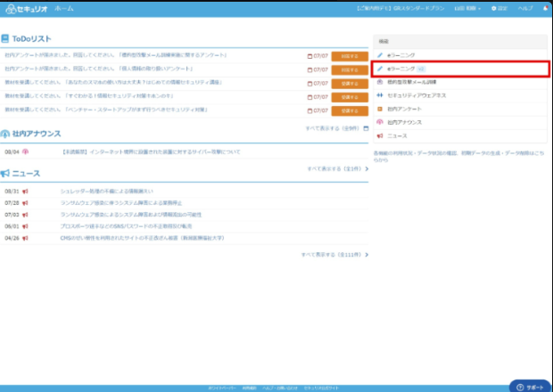Viewport: 553px width, 392px height.
Task: Click megaphone icon on 04/26 news row
Action: pos(25,238)
